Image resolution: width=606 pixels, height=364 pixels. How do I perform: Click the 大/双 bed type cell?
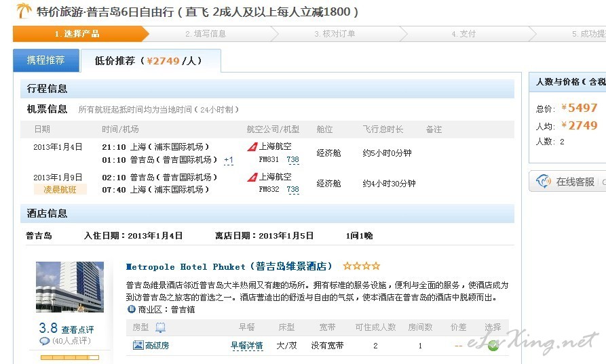click(286, 346)
